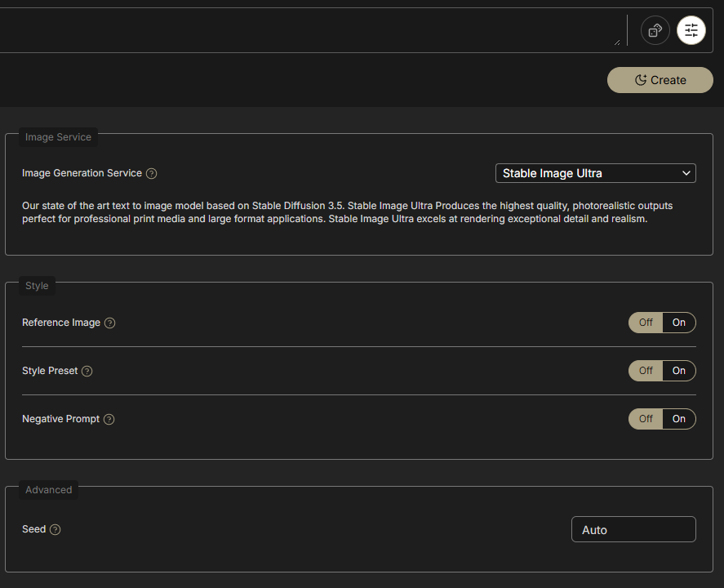Toggle the advanced settings sliders icon

click(x=691, y=31)
